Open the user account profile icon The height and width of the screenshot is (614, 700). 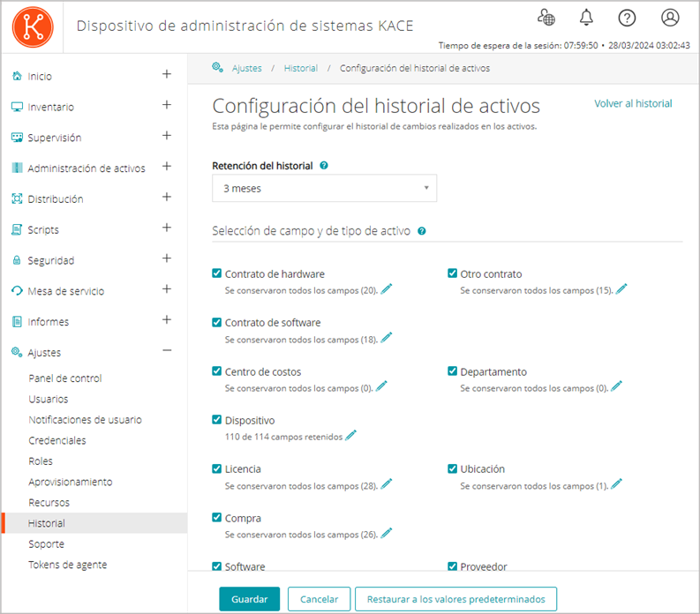670,18
